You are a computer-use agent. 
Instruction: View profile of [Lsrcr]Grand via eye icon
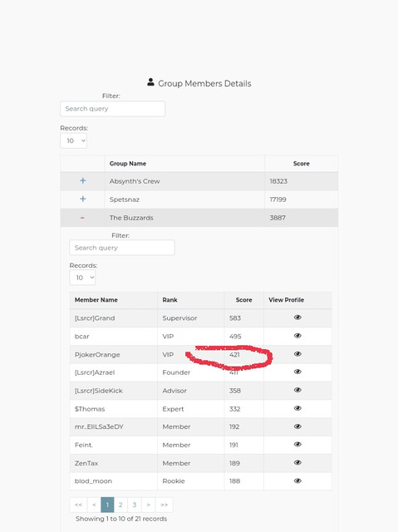297,318
